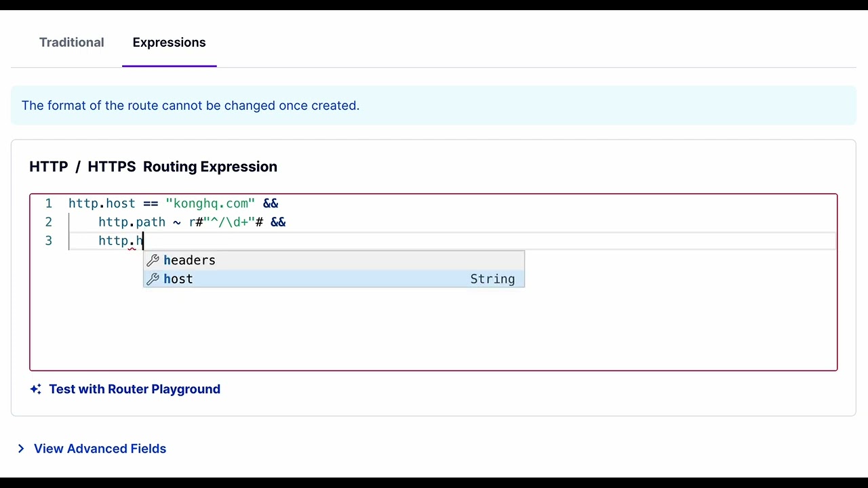Click sparkle icon next to Router Playground
The image size is (868, 488).
coord(36,389)
